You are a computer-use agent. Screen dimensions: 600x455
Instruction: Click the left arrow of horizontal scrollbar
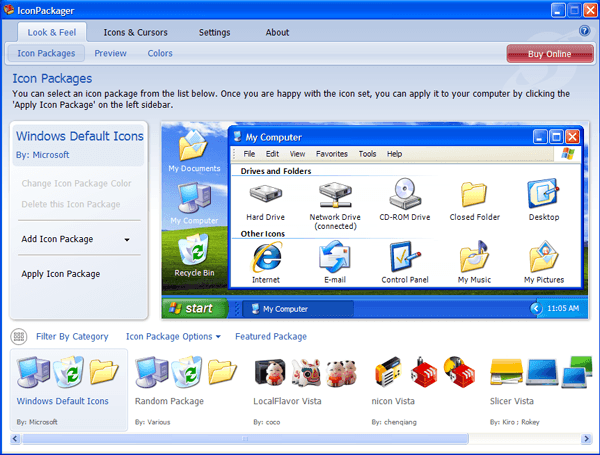pyautogui.click(x=15, y=439)
